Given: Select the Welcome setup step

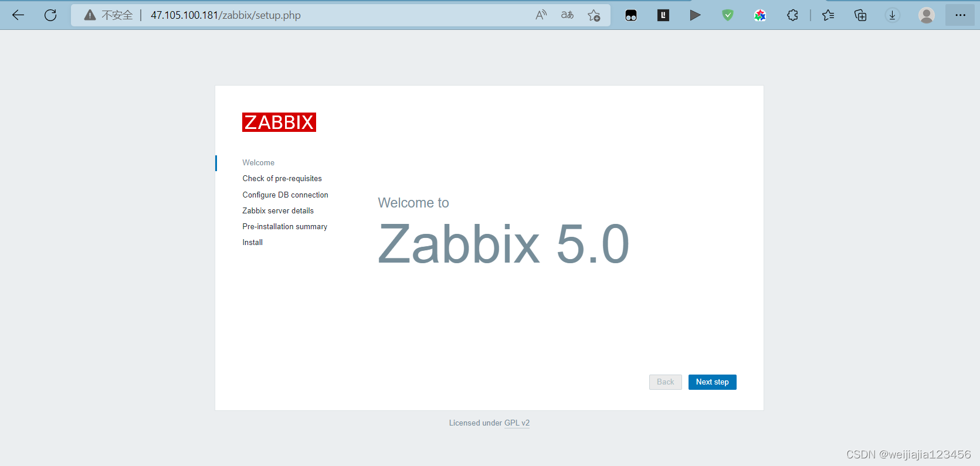Looking at the screenshot, I should coord(259,162).
